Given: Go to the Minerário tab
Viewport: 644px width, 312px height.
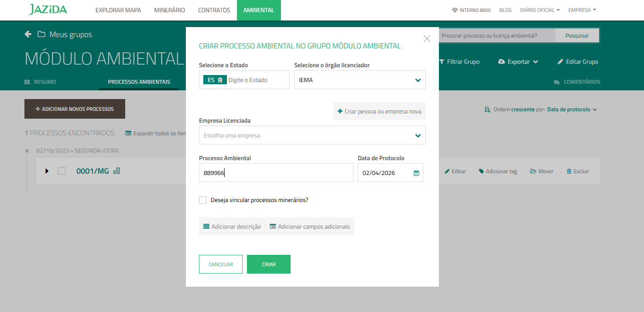Looking at the screenshot, I should point(169,10).
